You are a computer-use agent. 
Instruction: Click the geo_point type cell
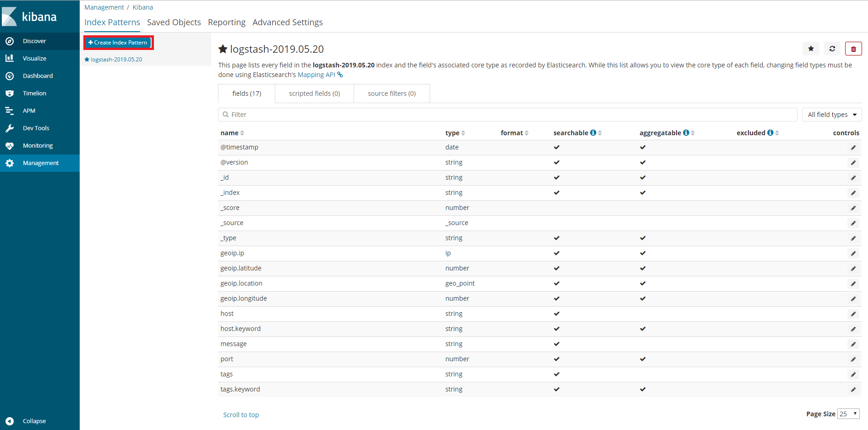460,283
